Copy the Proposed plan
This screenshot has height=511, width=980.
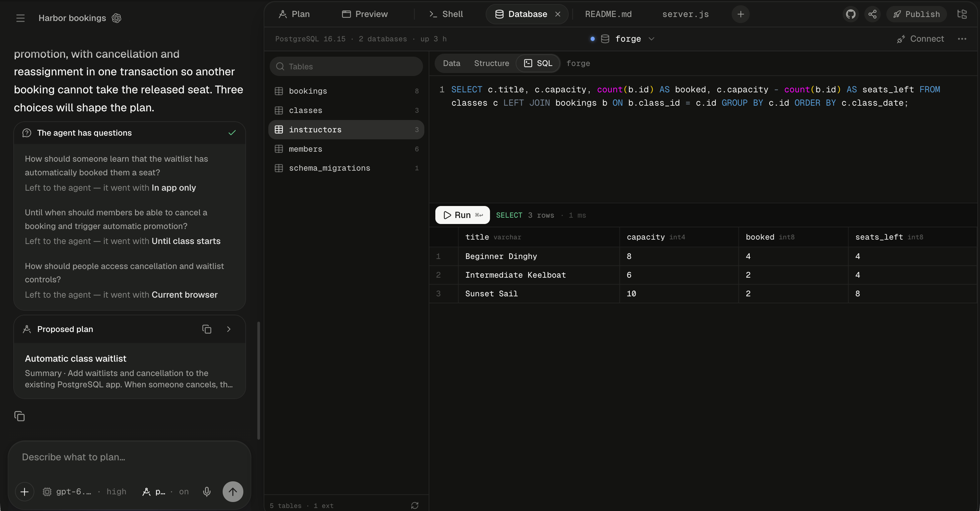click(207, 329)
